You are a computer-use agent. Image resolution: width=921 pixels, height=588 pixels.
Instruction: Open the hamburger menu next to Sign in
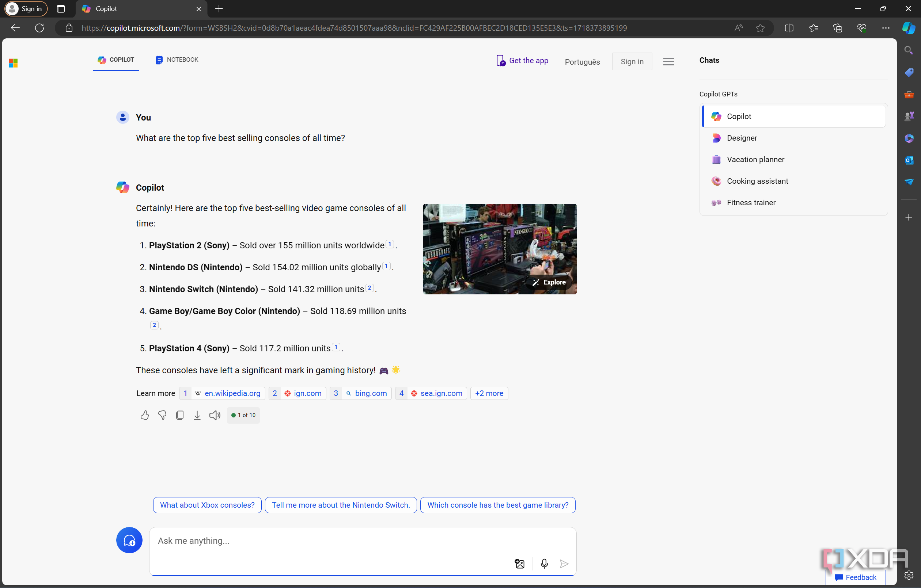tap(668, 62)
